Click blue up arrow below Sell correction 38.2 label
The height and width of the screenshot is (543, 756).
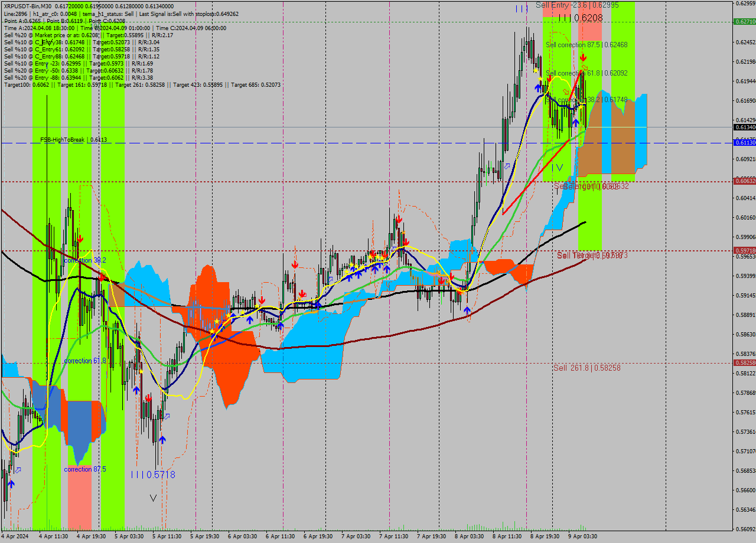coord(575,123)
